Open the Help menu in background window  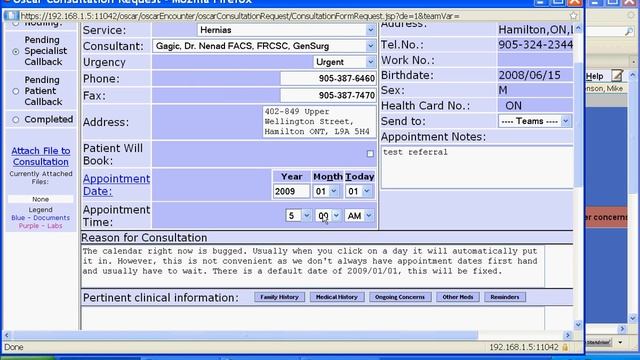pyautogui.click(x=595, y=76)
